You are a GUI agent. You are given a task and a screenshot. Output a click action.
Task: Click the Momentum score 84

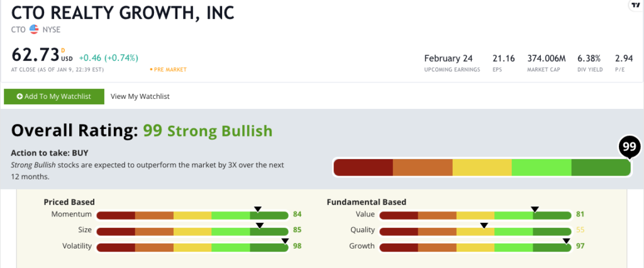pyautogui.click(x=297, y=214)
